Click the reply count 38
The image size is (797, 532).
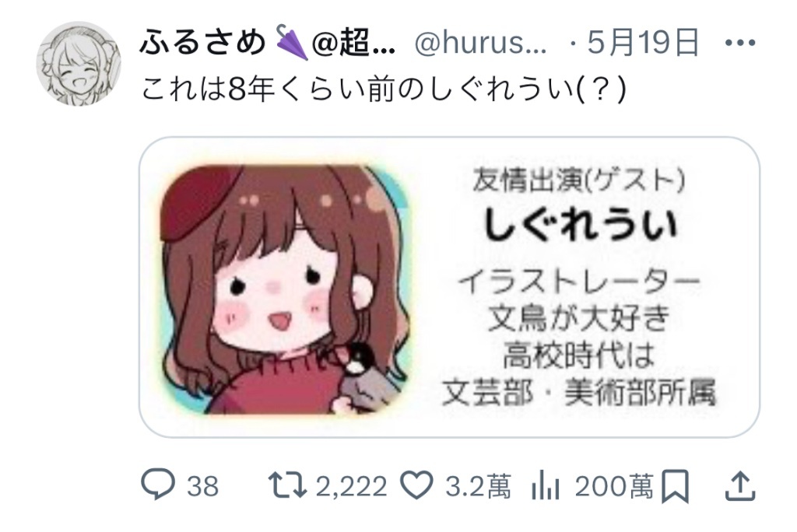[202, 486]
